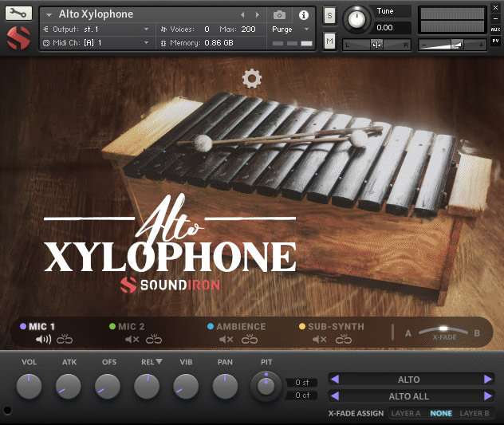The height and width of the screenshot is (425, 504).
Task: Click the Memory 0.86 GB readout
Action: pos(219,43)
